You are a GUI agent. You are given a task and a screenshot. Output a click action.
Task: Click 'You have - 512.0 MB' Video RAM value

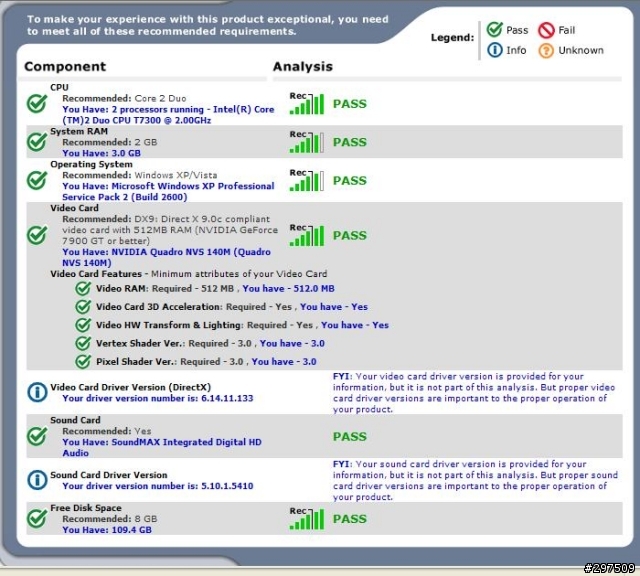pyautogui.click(x=289, y=289)
